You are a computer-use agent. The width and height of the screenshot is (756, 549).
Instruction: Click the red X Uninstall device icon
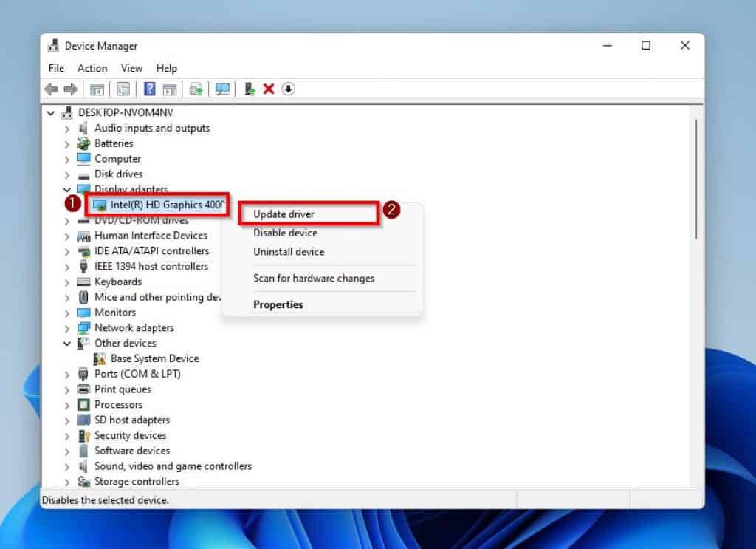269,89
